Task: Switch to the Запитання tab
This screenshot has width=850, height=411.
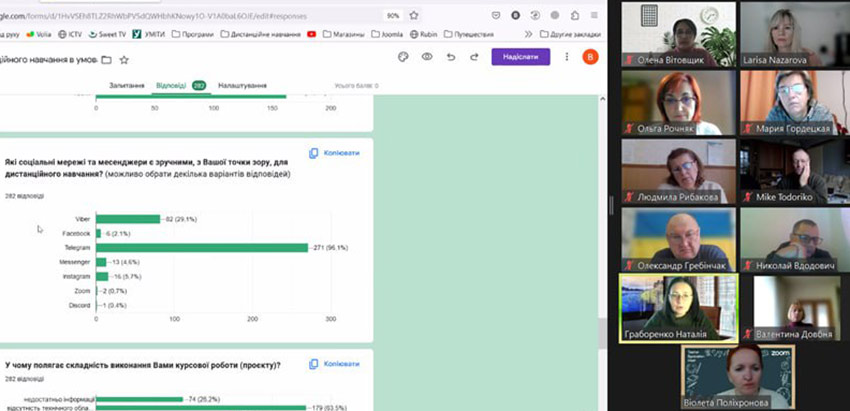Action: 125,86
